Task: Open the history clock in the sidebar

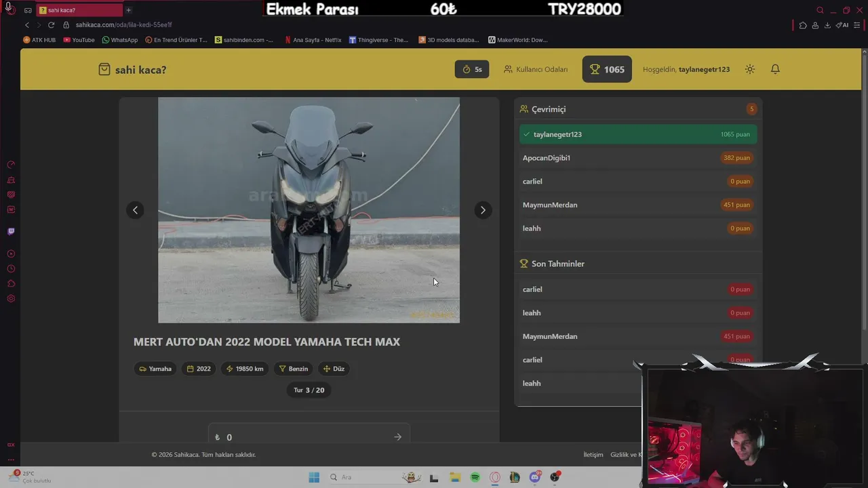Action: click(x=11, y=269)
